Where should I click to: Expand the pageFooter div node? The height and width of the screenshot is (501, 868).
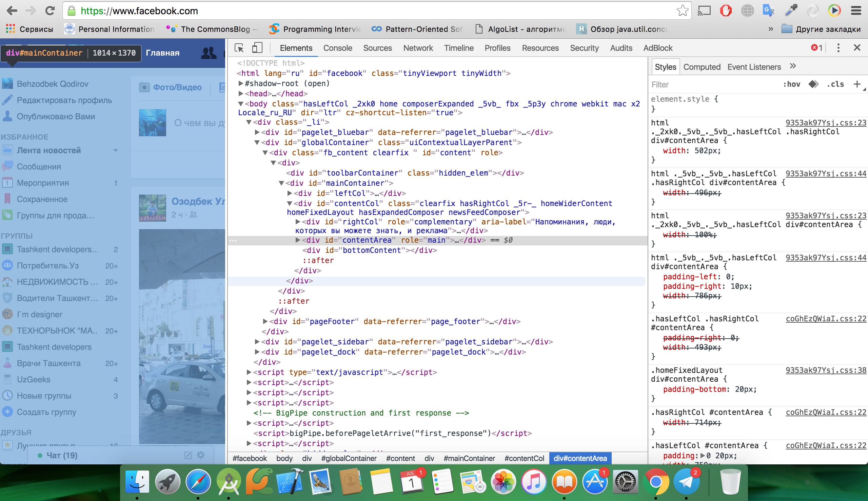click(x=265, y=321)
